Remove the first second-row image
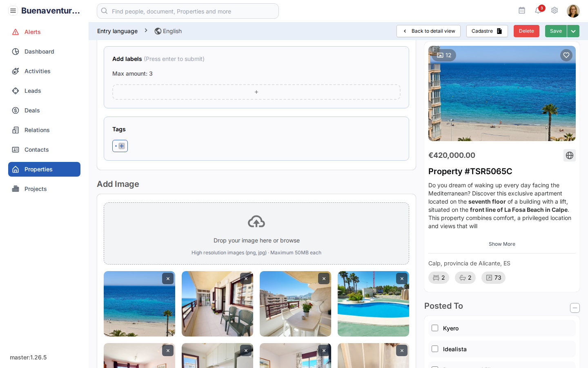The image size is (588, 368). [x=168, y=350]
